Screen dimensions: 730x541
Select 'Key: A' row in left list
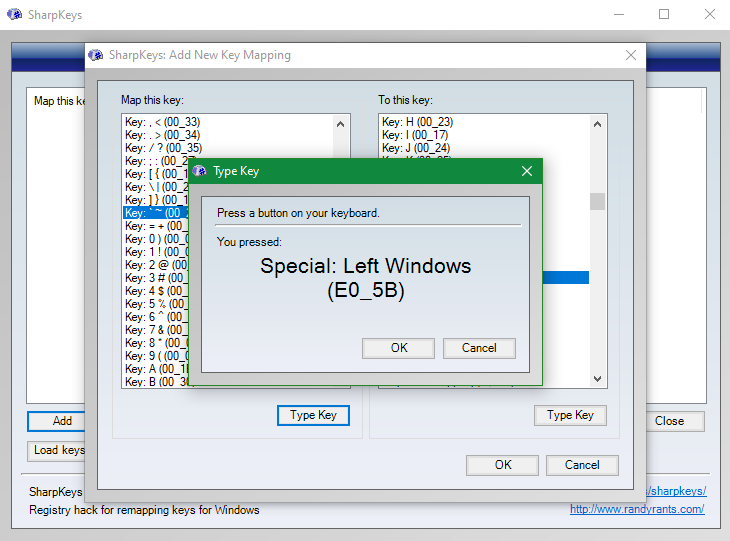[156, 369]
